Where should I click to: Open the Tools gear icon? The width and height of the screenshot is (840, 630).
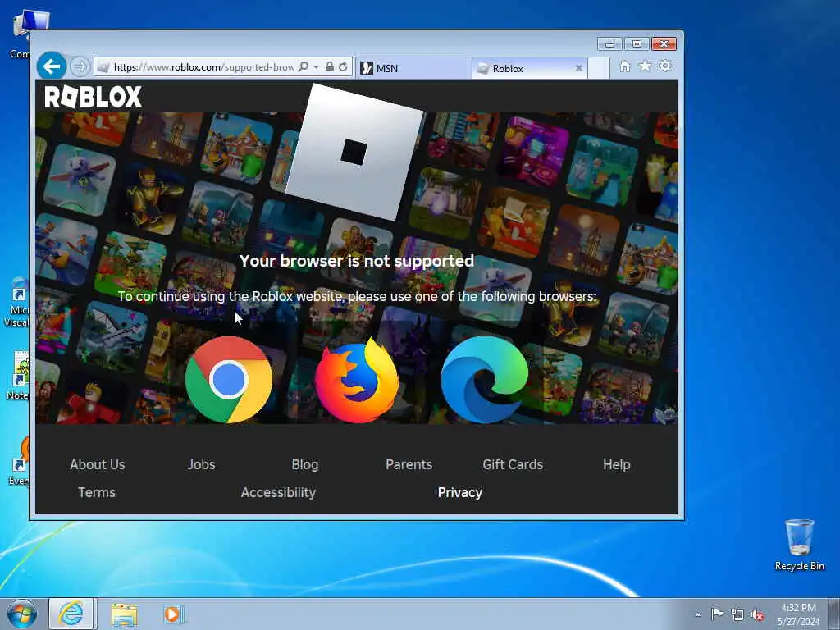point(664,66)
